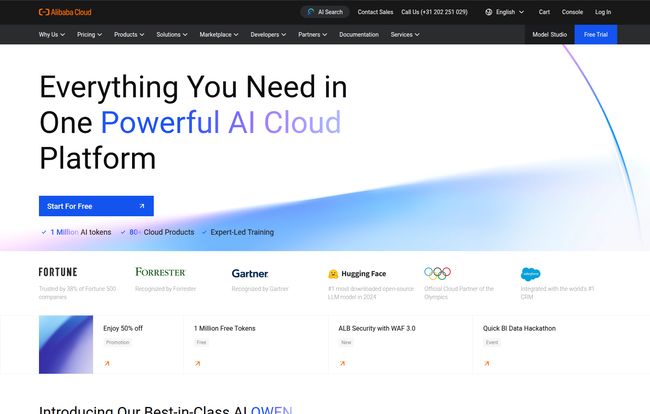This screenshot has height=414, width=650.
Task: Click orange arrow under ALB Security with WAF 3.0
Action: pos(342,363)
